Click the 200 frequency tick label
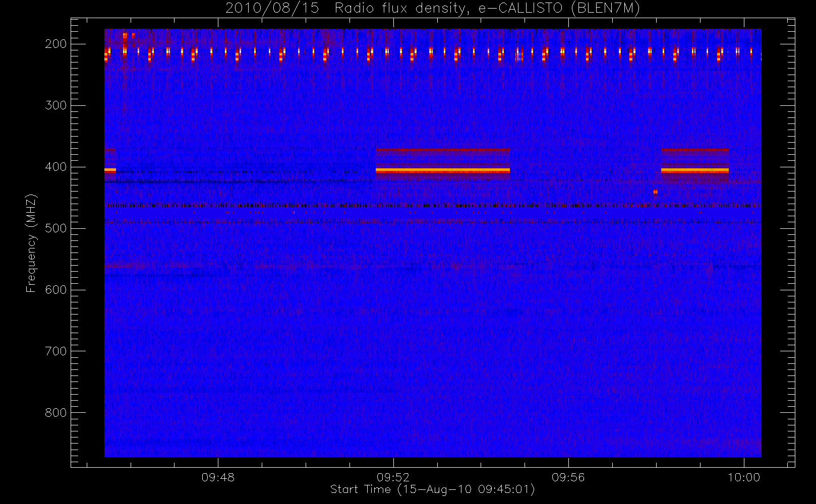The width and height of the screenshot is (816, 504). coord(55,44)
